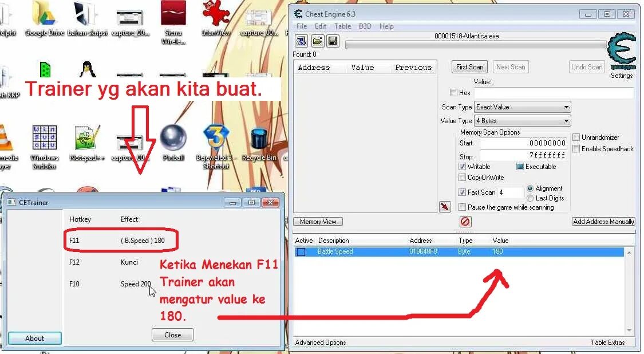The image size is (644, 354).
Task: Uncheck the Writable memory scan option
Action: (x=463, y=166)
